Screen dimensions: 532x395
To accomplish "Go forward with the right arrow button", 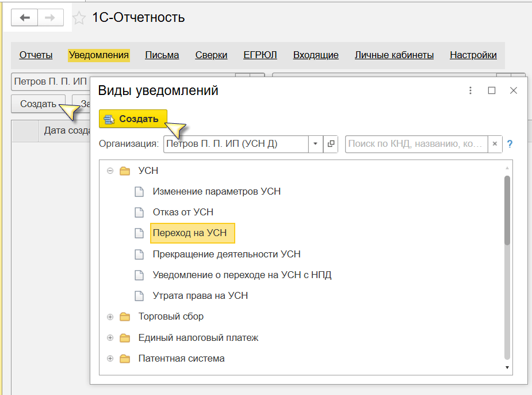I will [x=50, y=18].
